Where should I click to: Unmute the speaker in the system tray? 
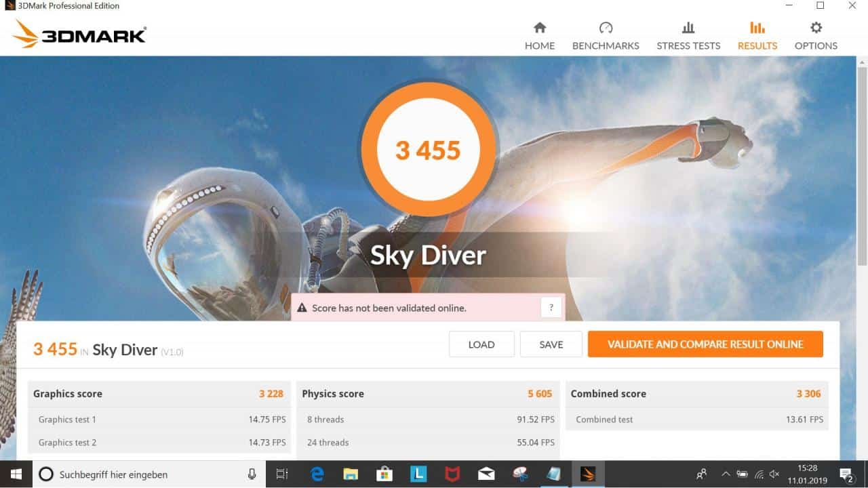pyautogui.click(x=773, y=474)
